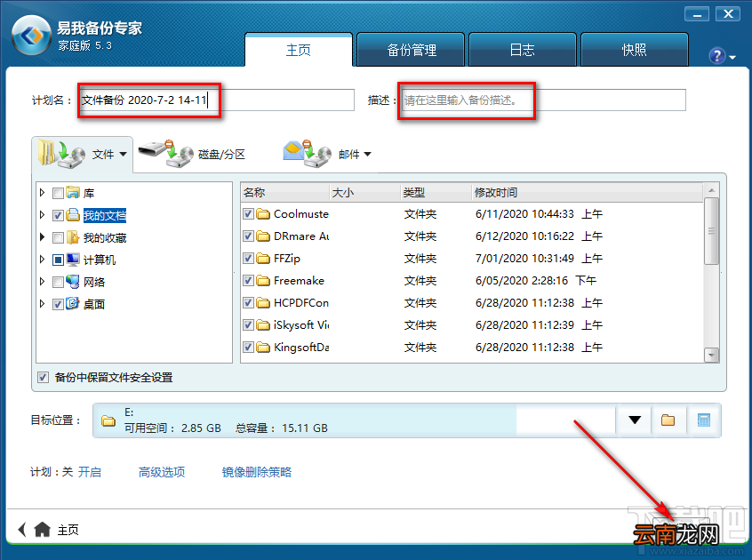Open the help question mark icon
The width and height of the screenshot is (752, 560).
(x=717, y=56)
